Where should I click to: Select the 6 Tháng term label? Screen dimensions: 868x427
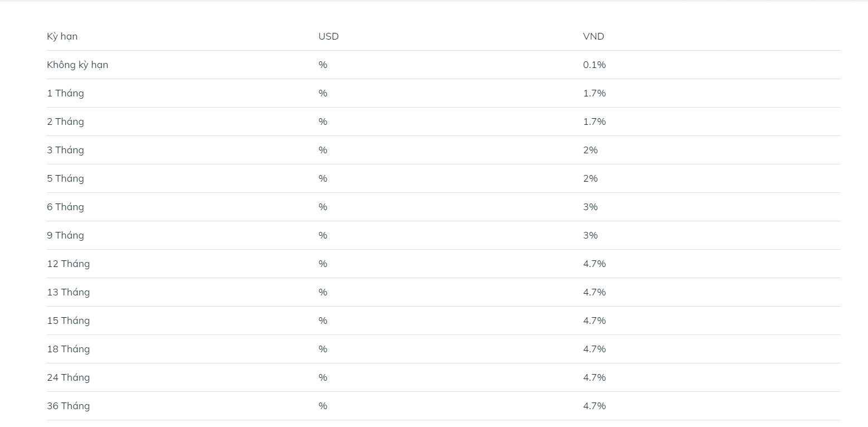point(65,207)
